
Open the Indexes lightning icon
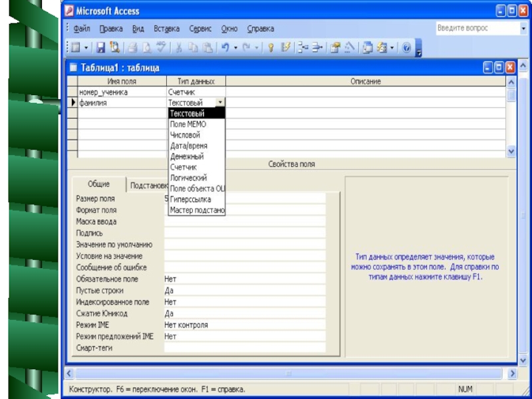(286, 47)
